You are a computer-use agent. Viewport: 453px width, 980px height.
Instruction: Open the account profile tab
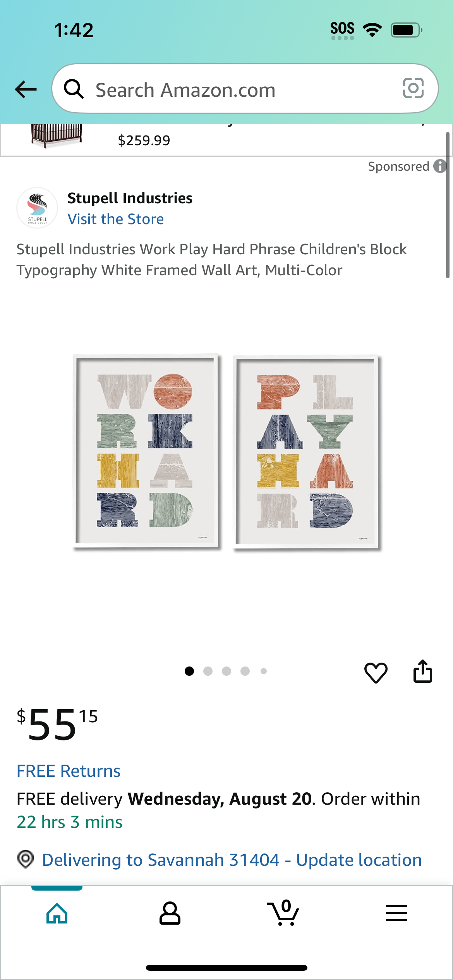(x=170, y=913)
